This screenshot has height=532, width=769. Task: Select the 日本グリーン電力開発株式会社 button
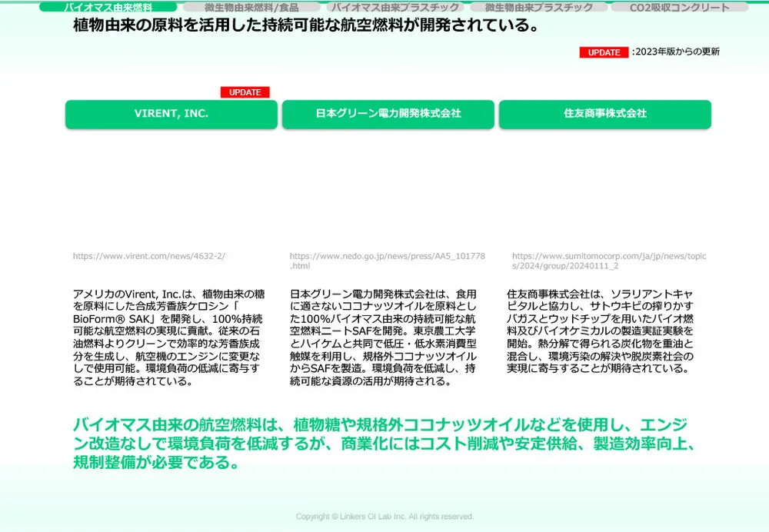(x=388, y=114)
